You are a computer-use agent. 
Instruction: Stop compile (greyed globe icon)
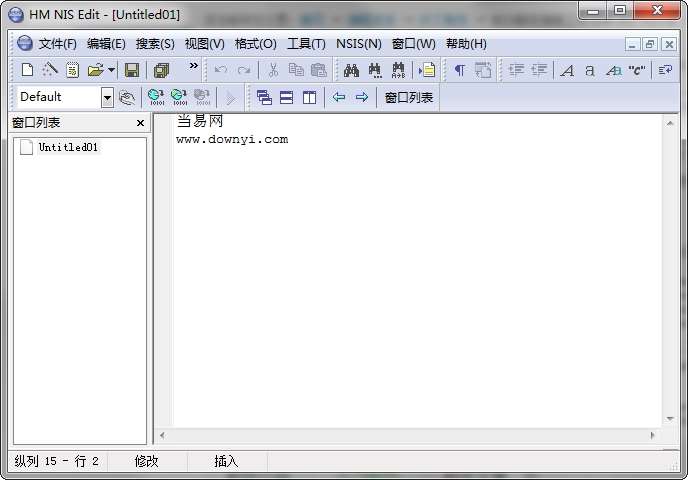[x=202, y=97]
